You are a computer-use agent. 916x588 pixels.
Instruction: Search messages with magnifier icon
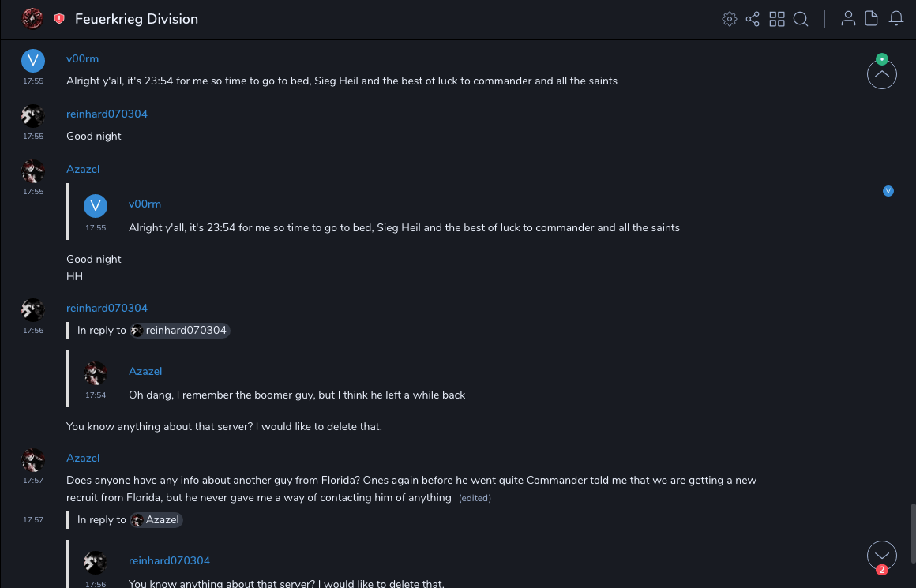801,19
